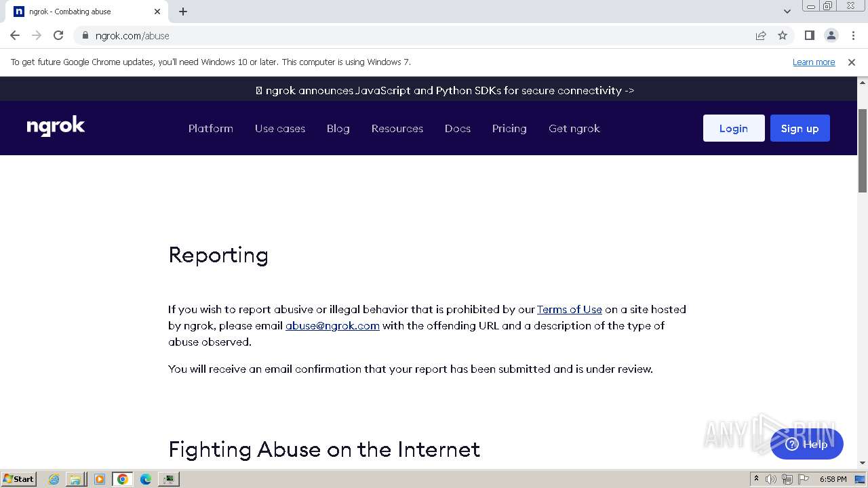Click the network tray icon

787,479
